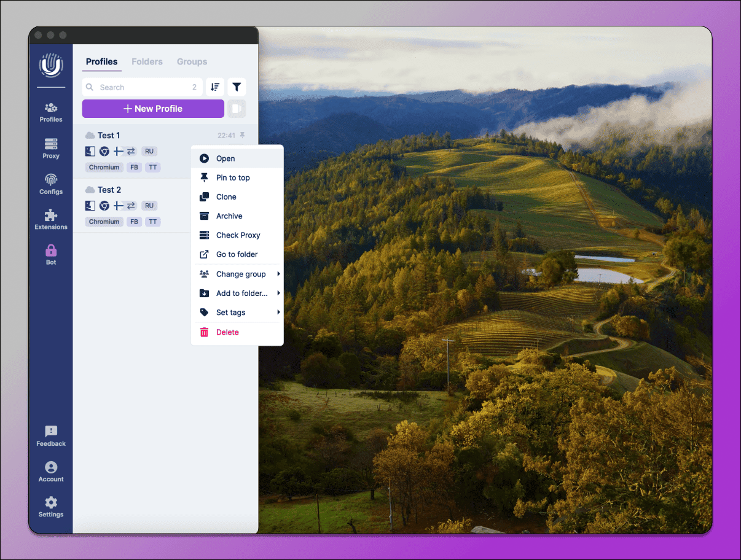Select Pin to top in context menu
Screen dimensions: 741x560
coord(237,177)
